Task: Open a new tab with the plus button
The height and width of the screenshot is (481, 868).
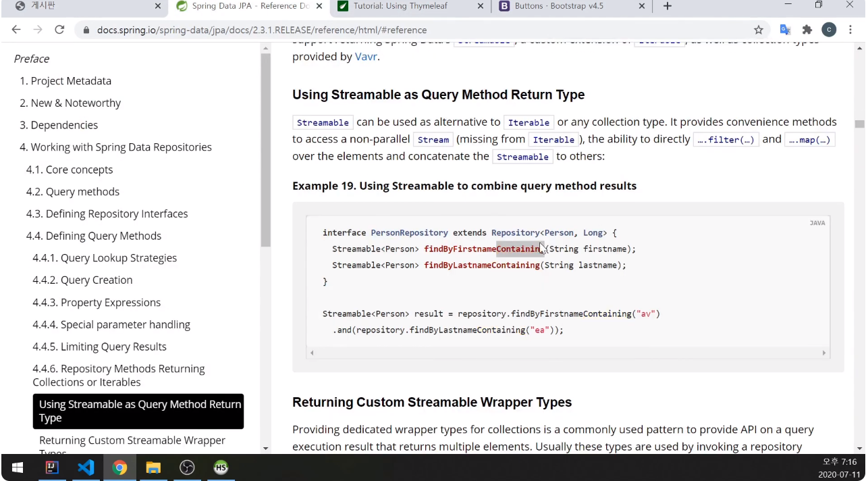Action: click(x=668, y=6)
